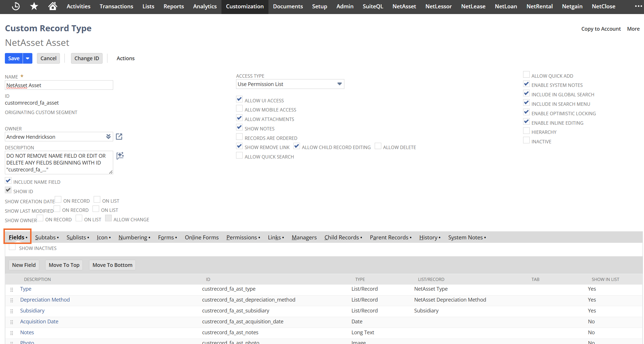
Task: Enable Allow Quick Search checkbox
Action: 239,156
